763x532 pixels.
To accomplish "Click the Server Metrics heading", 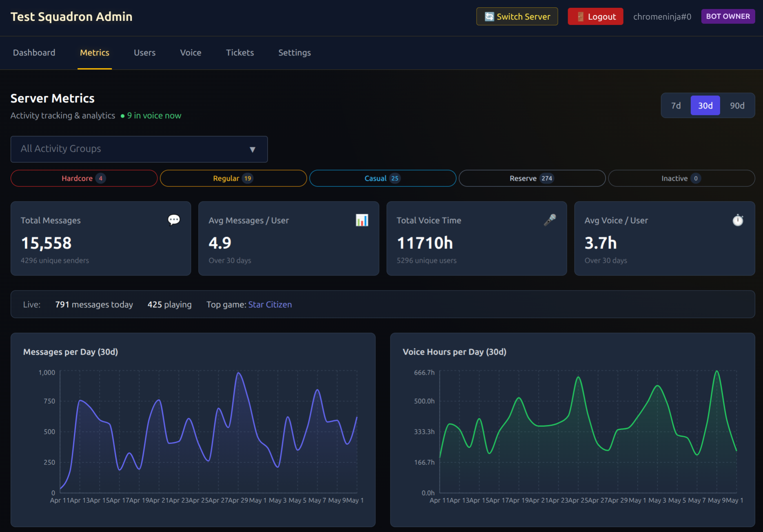I will [53, 98].
